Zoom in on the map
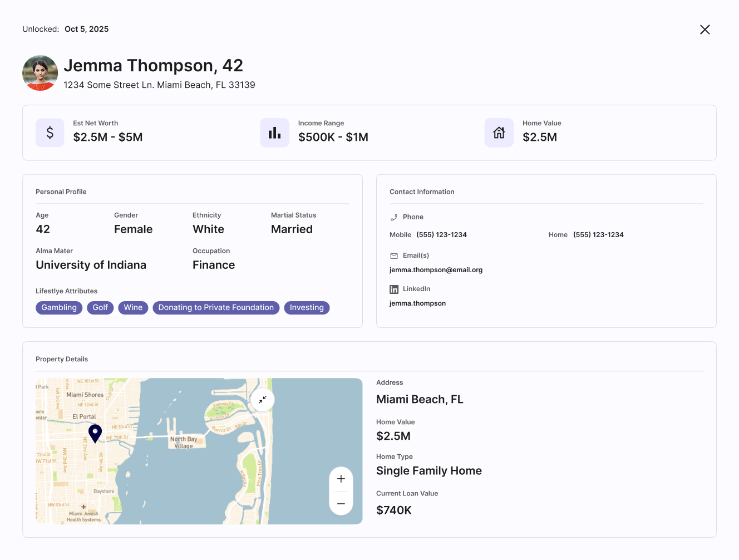This screenshot has height=560, width=739. coord(341,479)
